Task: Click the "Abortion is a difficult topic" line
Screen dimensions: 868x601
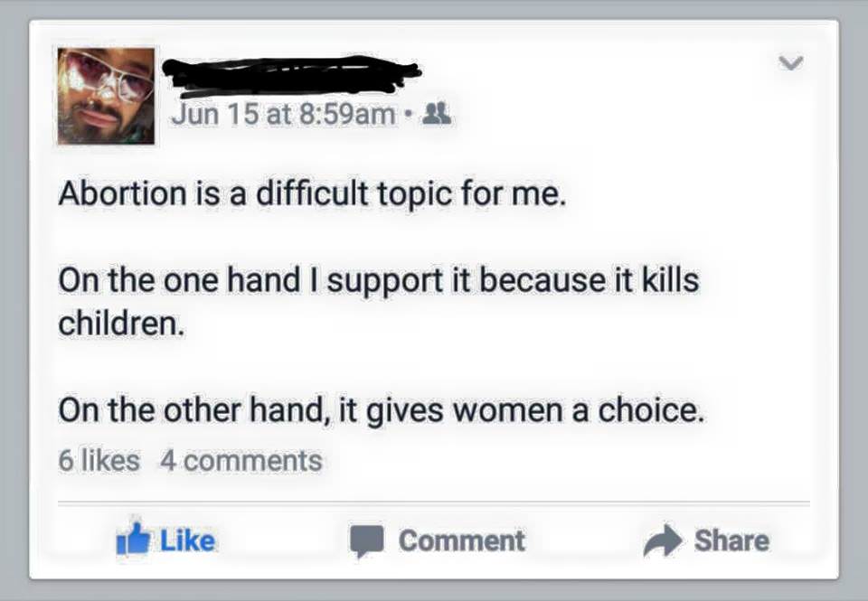Action: (x=312, y=194)
